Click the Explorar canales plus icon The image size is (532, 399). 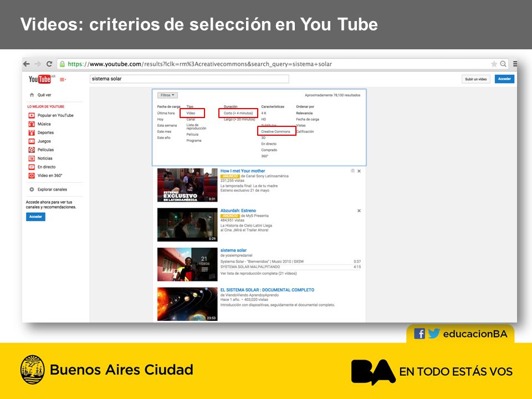32,190
